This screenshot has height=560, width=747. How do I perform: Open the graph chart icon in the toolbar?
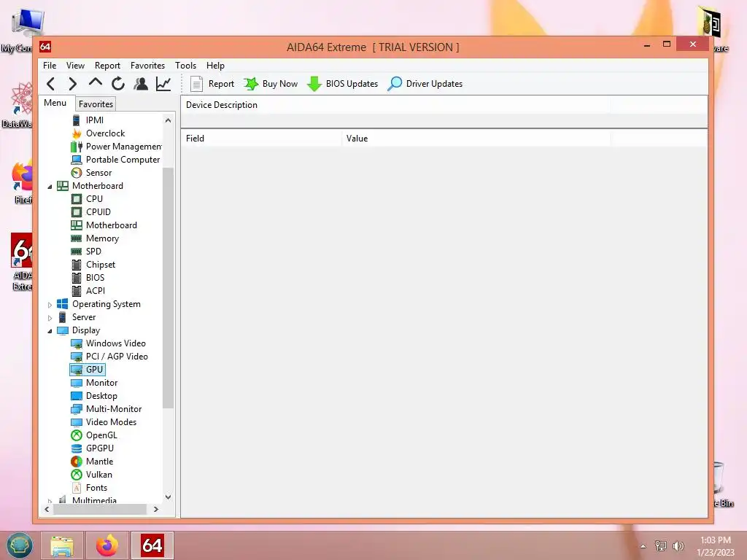click(163, 84)
